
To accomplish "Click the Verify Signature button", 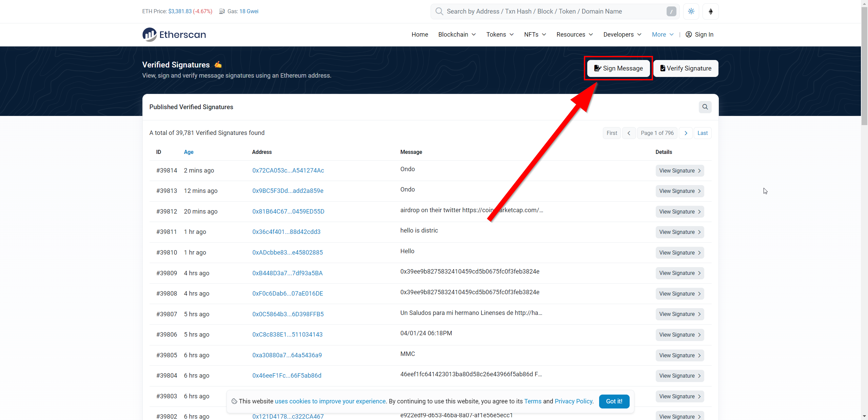I will click(x=686, y=68).
